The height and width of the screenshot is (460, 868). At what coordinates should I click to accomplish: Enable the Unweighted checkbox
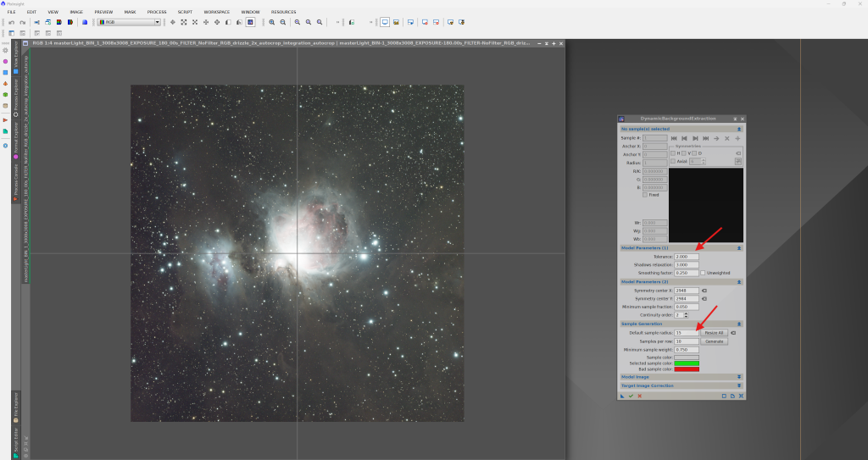(703, 273)
